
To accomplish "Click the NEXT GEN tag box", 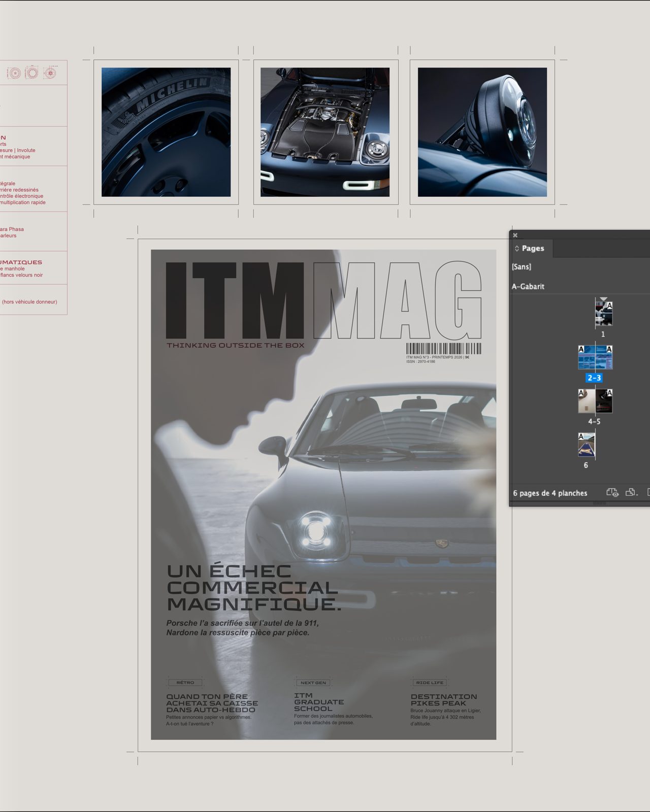I will coord(313,683).
